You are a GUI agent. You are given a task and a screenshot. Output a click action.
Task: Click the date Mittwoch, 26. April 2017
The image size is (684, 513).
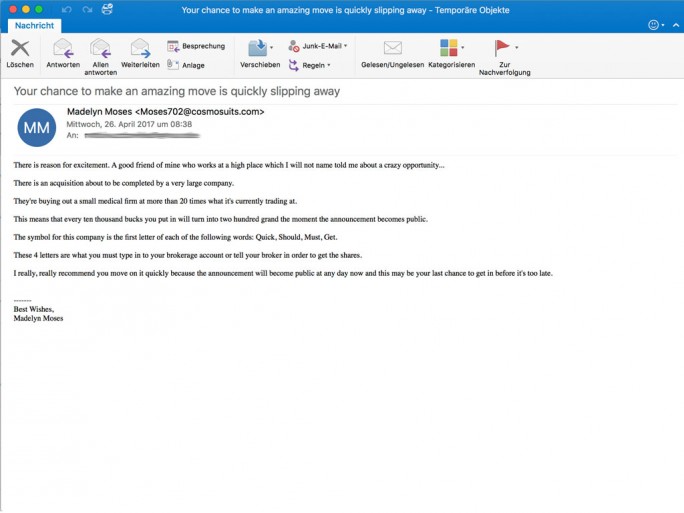129,124
